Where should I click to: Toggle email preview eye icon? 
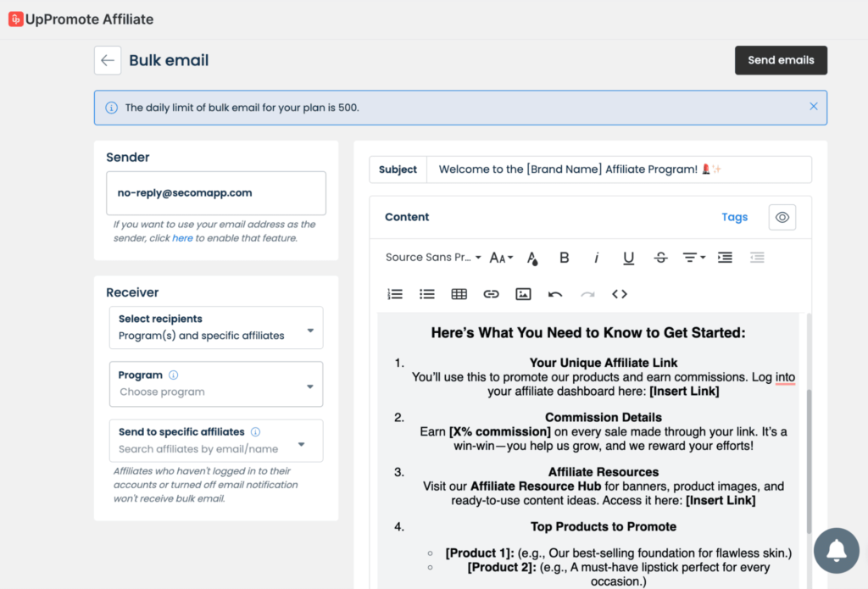[x=782, y=217]
